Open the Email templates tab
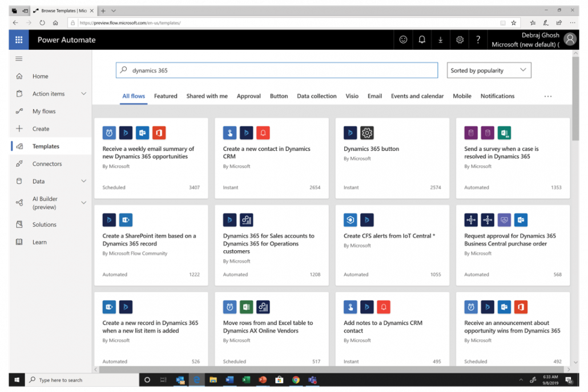Screen dimensions: 588x392 374,96
